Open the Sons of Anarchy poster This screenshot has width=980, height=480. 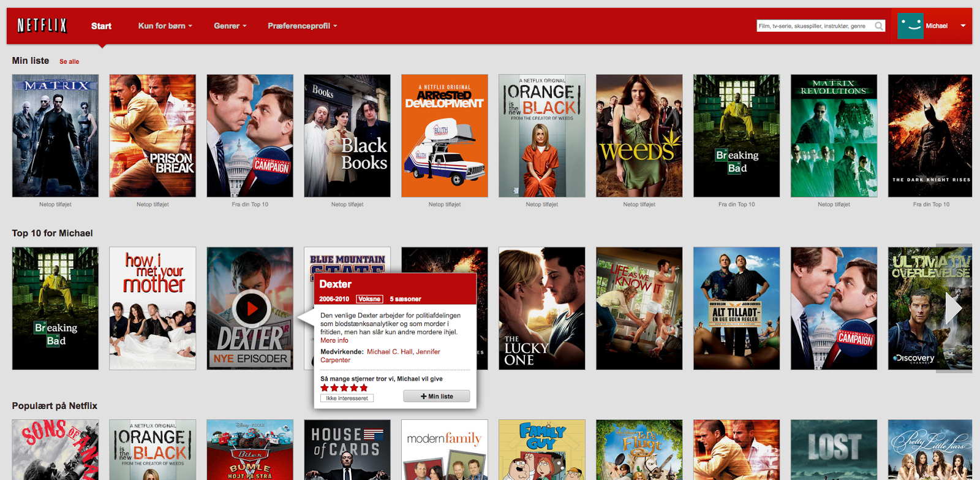55,450
